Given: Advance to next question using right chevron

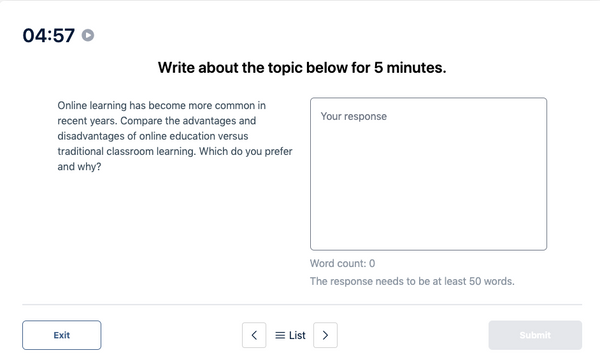Looking at the screenshot, I should point(325,335).
